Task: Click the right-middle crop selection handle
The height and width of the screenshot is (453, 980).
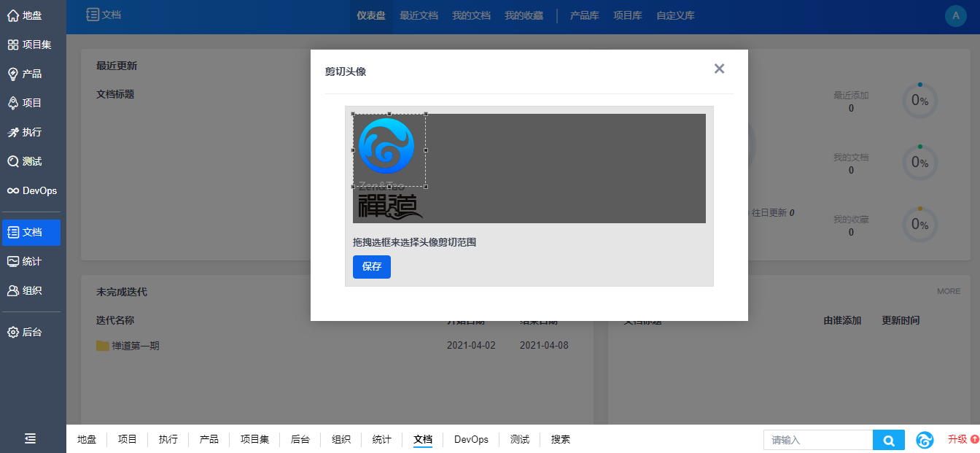Action: click(426, 150)
